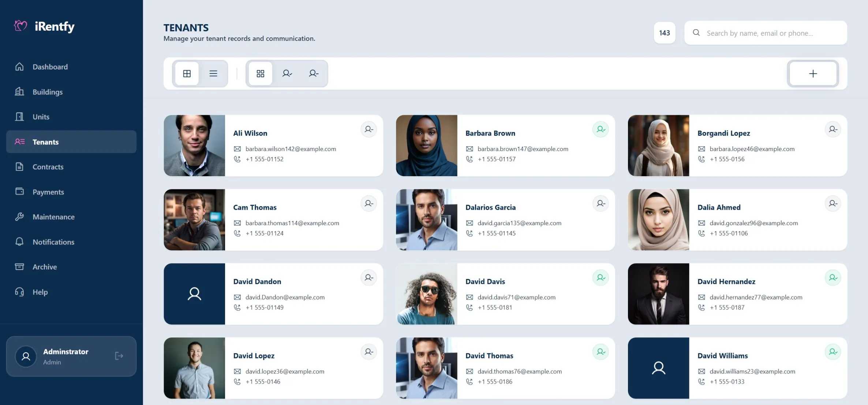The height and width of the screenshot is (405, 868).
Task: Open Ali Wilson's profile photo
Action: tap(194, 145)
